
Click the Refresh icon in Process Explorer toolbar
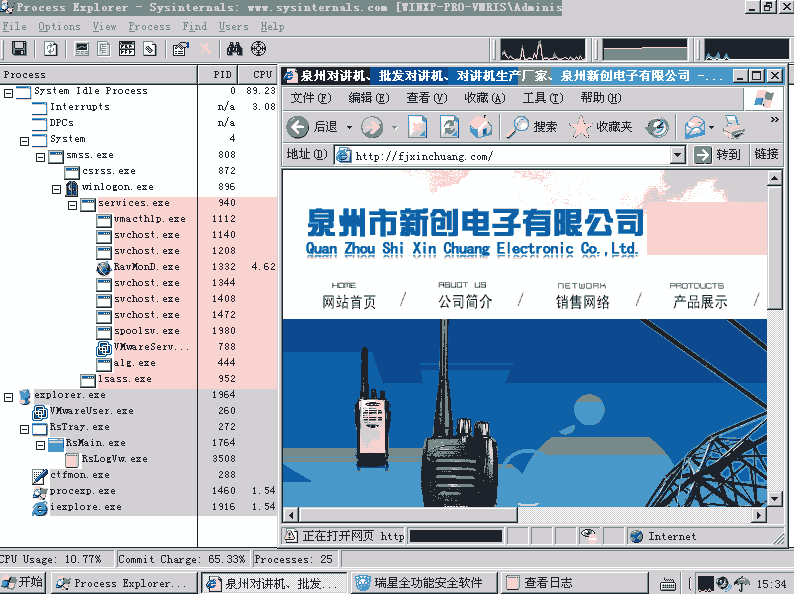pyautogui.click(x=51, y=49)
